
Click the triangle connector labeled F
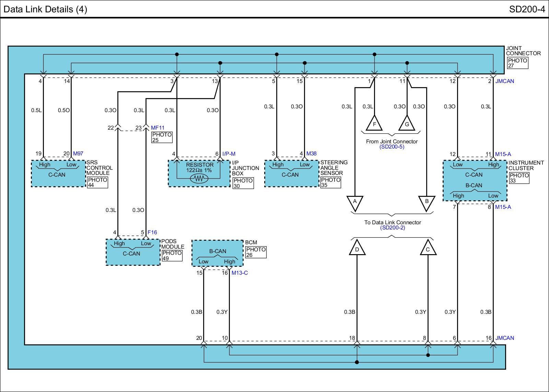pyautogui.click(x=374, y=124)
